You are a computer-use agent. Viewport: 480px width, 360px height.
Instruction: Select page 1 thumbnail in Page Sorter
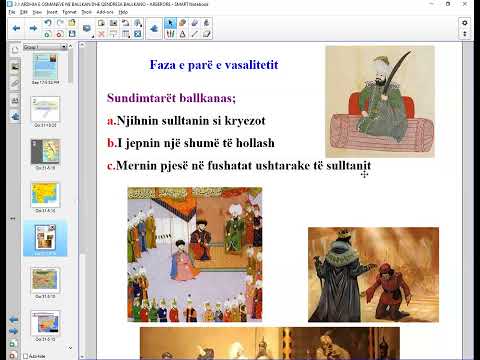45,67
